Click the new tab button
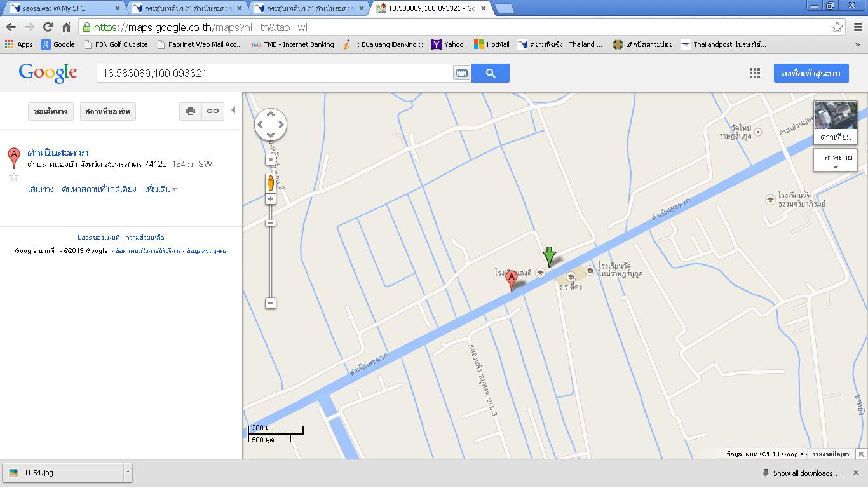Image resolution: width=868 pixels, height=488 pixels. click(x=504, y=8)
